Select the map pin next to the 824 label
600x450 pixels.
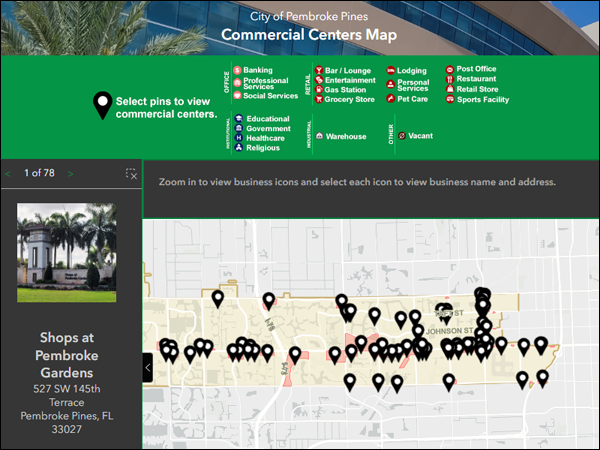click(x=295, y=354)
